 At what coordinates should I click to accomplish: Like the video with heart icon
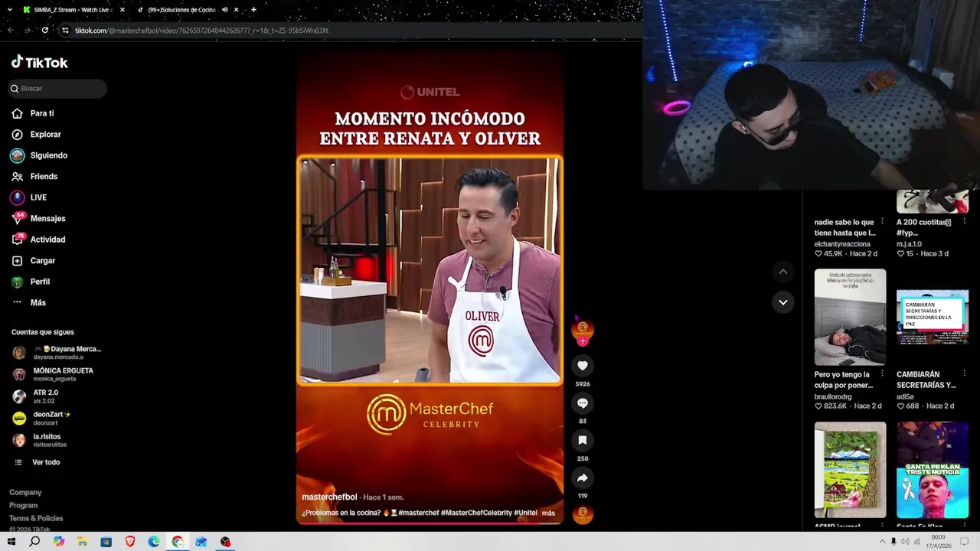(x=583, y=366)
